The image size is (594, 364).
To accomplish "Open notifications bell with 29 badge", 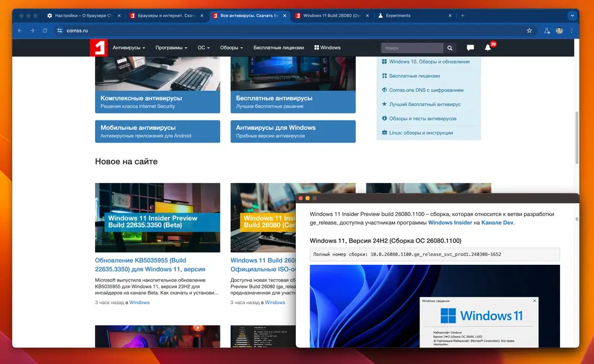I will (x=488, y=48).
